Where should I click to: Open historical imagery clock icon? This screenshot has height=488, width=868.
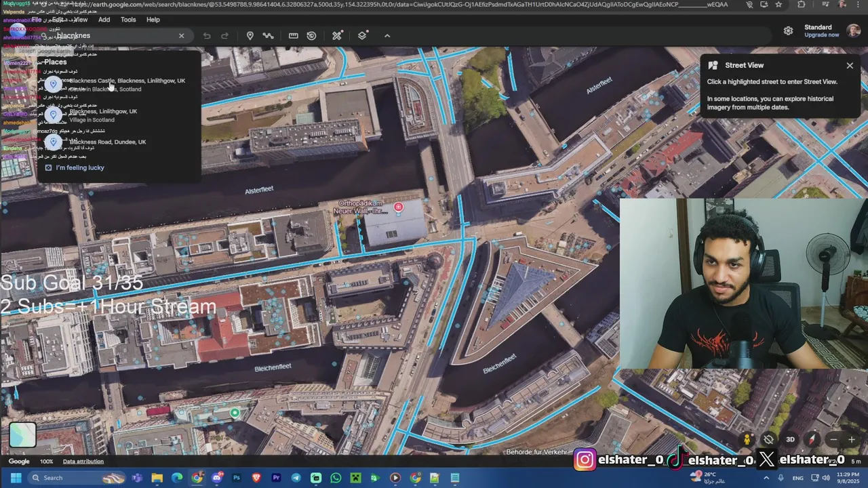click(311, 36)
